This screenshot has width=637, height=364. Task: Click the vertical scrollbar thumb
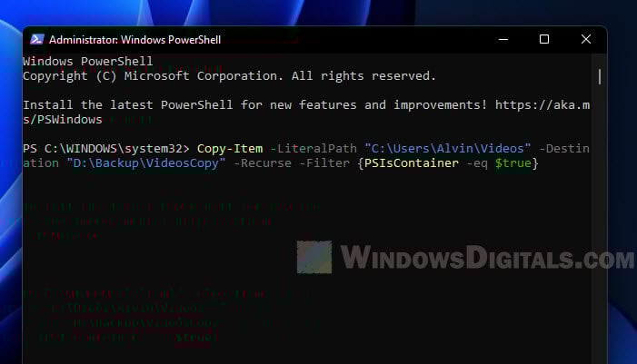600,76
